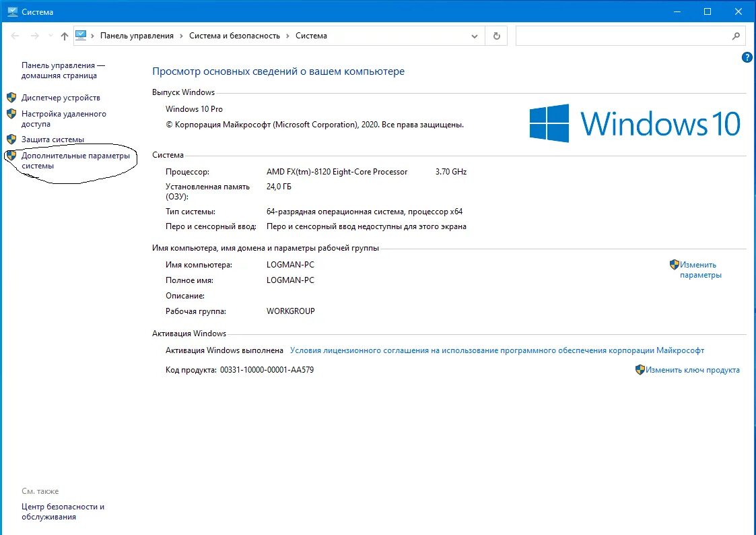Viewport: 756px width, 535px height.
Task: Open 'Защита системы' link
Action: coord(53,140)
